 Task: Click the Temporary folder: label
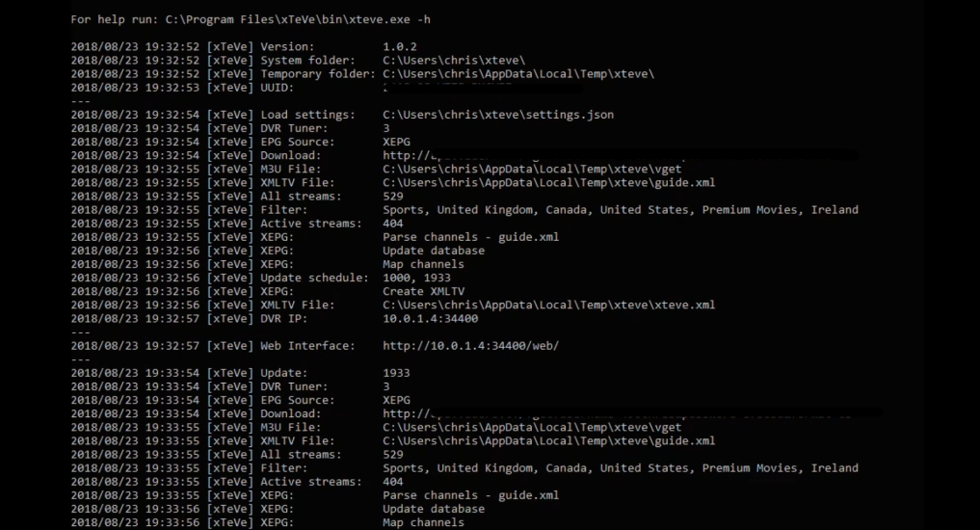coord(318,74)
